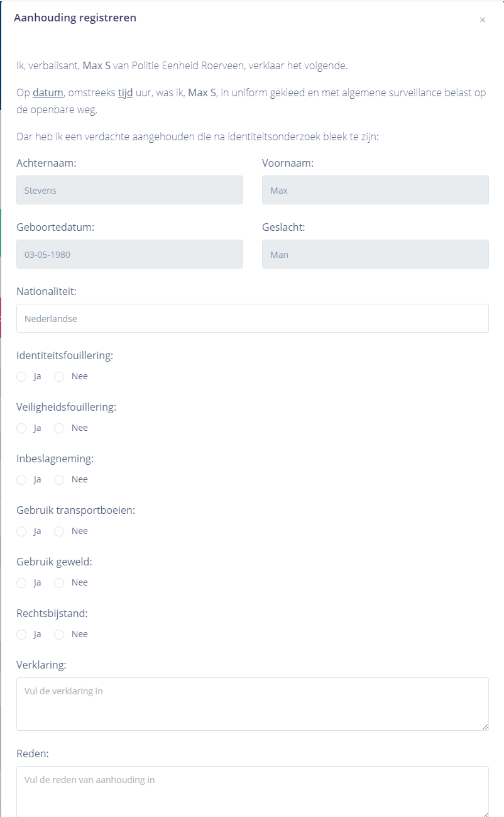
Task: Choose Ja under Veiligheidsfouillering
Action: click(21, 428)
